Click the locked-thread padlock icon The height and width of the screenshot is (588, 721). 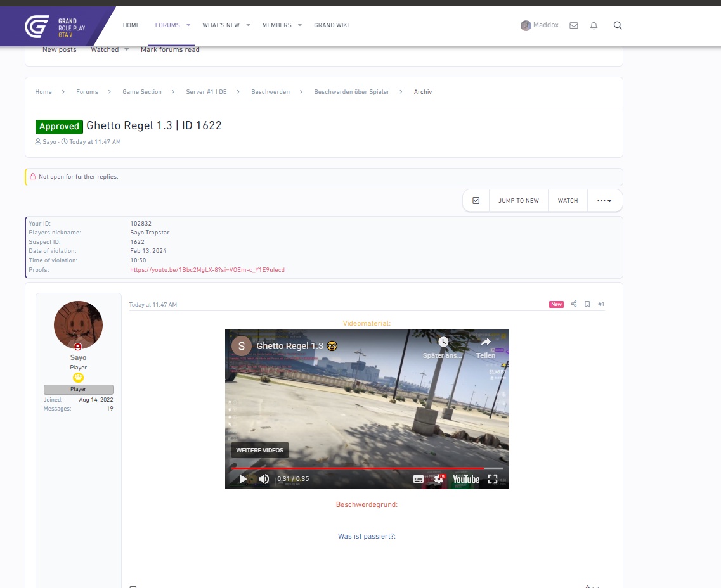[x=32, y=177]
